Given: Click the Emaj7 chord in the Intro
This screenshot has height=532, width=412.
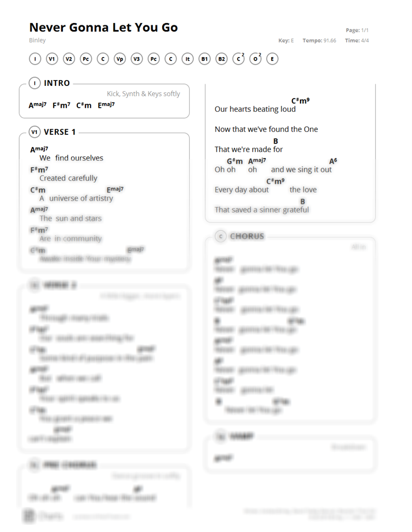Looking at the screenshot, I should click(x=106, y=105).
